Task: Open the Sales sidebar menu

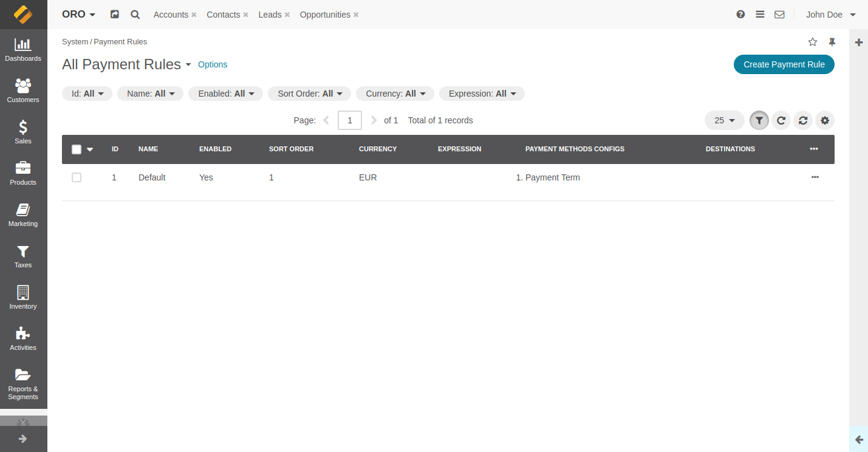Action: 23,132
